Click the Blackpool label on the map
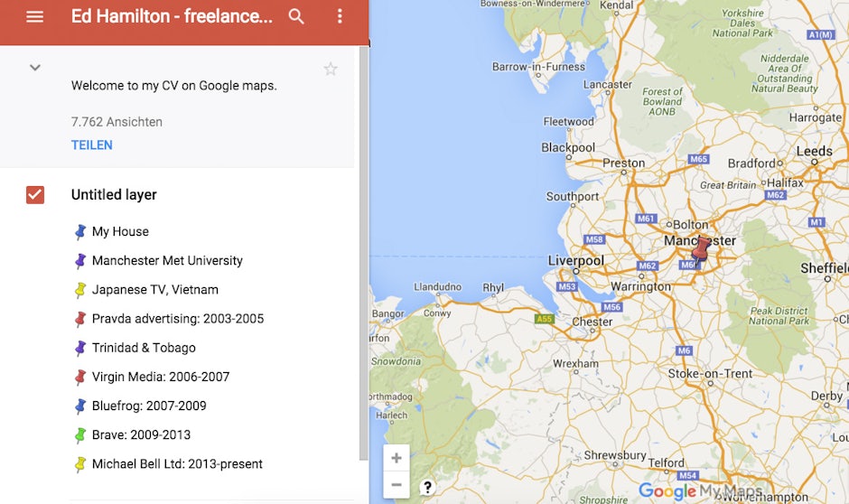849x504 pixels. 568,147
